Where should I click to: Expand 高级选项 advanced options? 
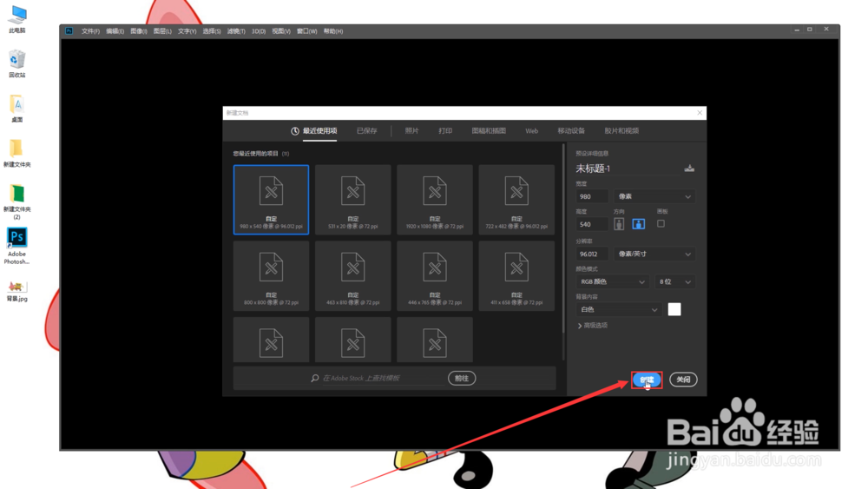pos(592,326)
